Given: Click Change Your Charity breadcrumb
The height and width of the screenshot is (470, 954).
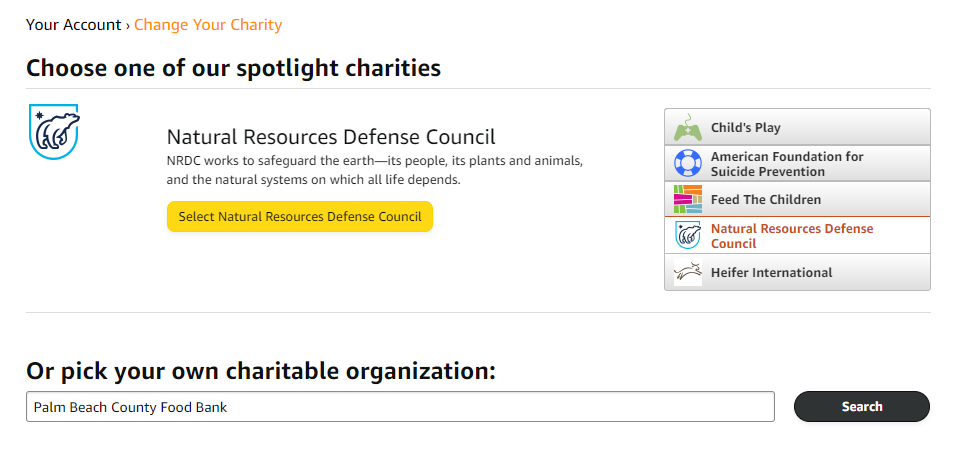Looking at the screenshot, I should point(208,25).
